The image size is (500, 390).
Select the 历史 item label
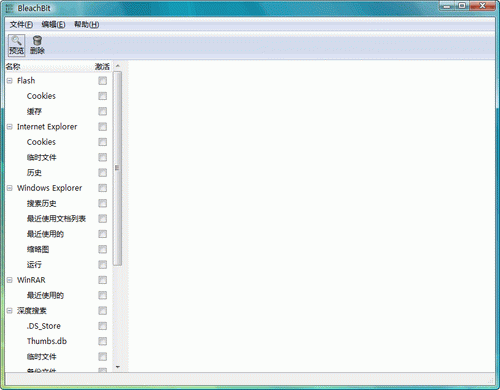coord(34,173)
